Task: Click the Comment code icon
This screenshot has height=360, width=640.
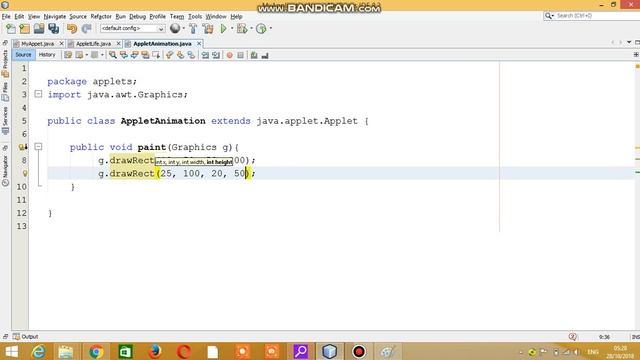Action: click(254, 55)
